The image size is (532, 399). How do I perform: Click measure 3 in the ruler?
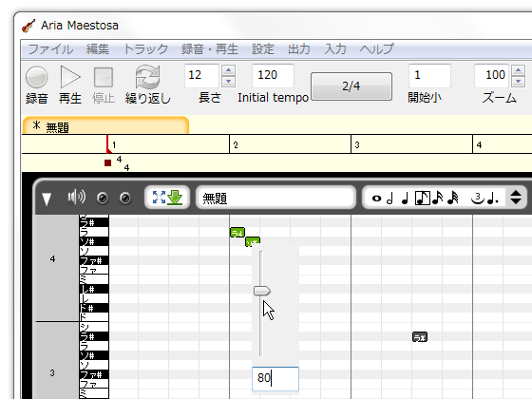(x=357, y=145)
